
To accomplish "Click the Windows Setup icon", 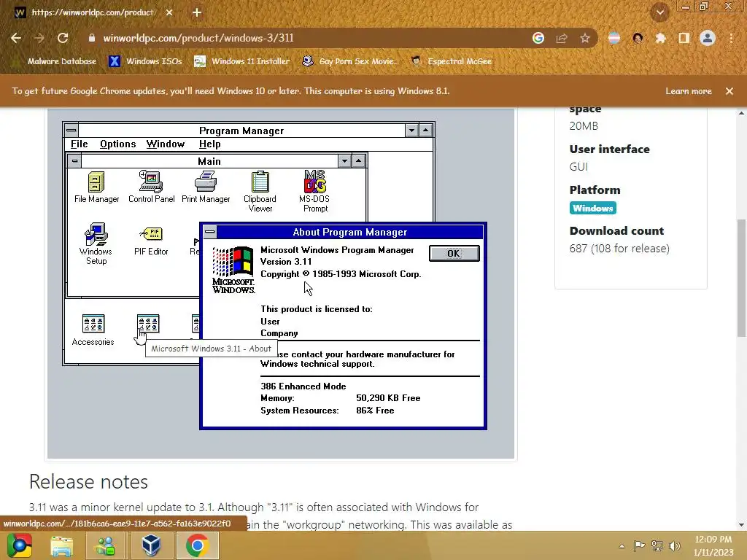I will click(x=96, y=244).
